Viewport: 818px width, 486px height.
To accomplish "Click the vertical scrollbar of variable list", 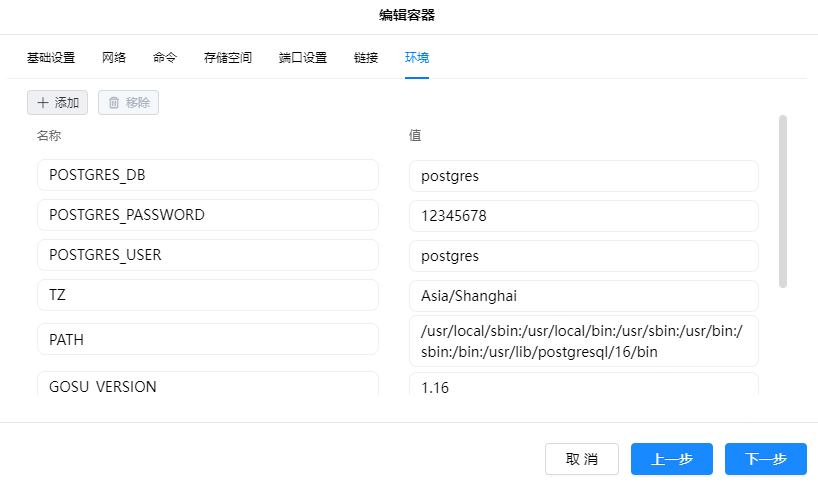I will tap(782, 200).
